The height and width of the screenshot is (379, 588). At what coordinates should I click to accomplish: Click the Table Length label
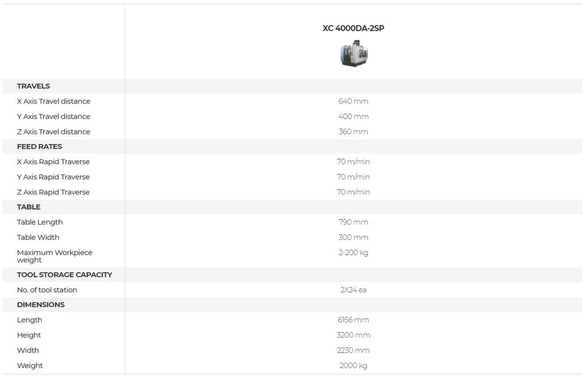40,222
